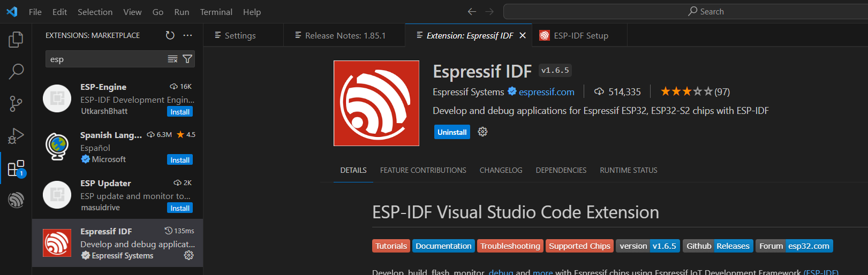868x275 pixels.
Task: Open manage gear next to Uninstall button
Action: 482,132
